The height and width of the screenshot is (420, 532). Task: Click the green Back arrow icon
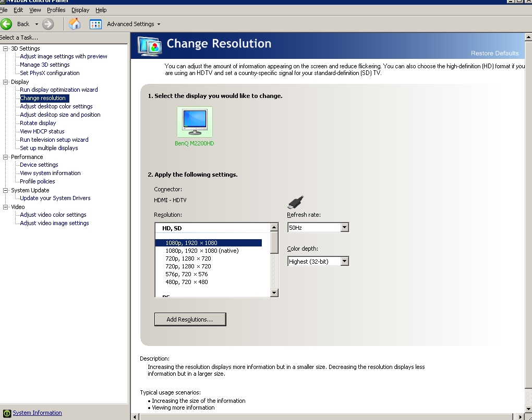[6, 24]
